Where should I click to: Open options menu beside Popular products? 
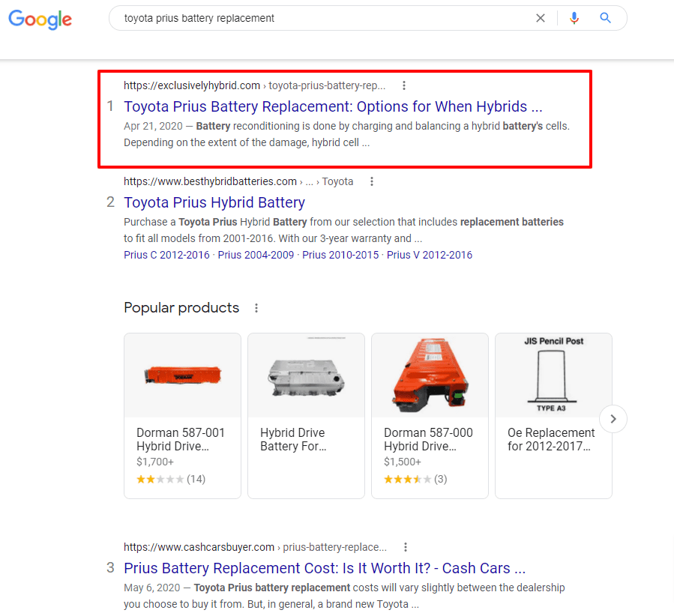[256, 308]
